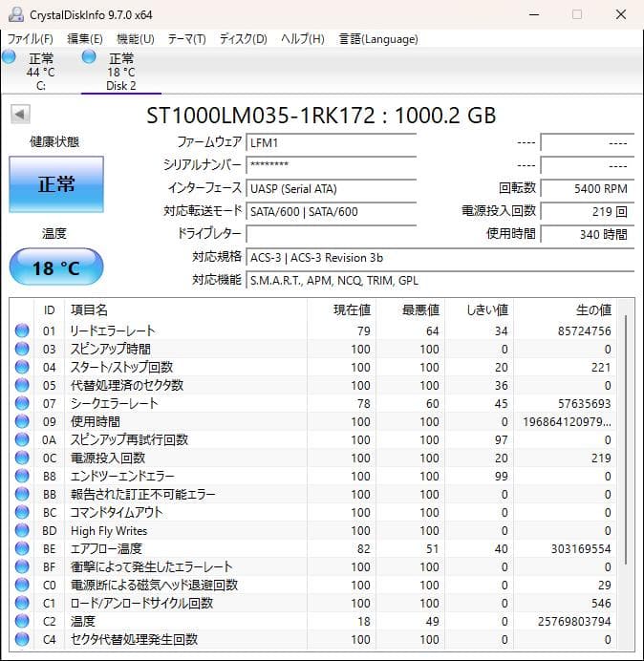Open the ディスク(D) menu
The height and width of the screenshot is (661, 644).
click(243, 39)
